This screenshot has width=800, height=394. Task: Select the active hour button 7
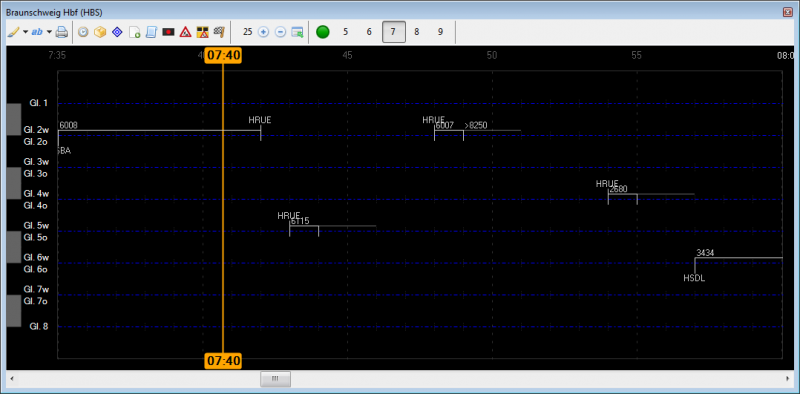tap(393, 32)
